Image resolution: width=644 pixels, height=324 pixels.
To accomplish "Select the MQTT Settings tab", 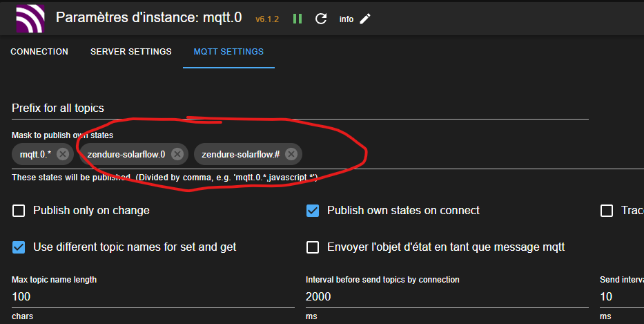I will pos(228,52).
